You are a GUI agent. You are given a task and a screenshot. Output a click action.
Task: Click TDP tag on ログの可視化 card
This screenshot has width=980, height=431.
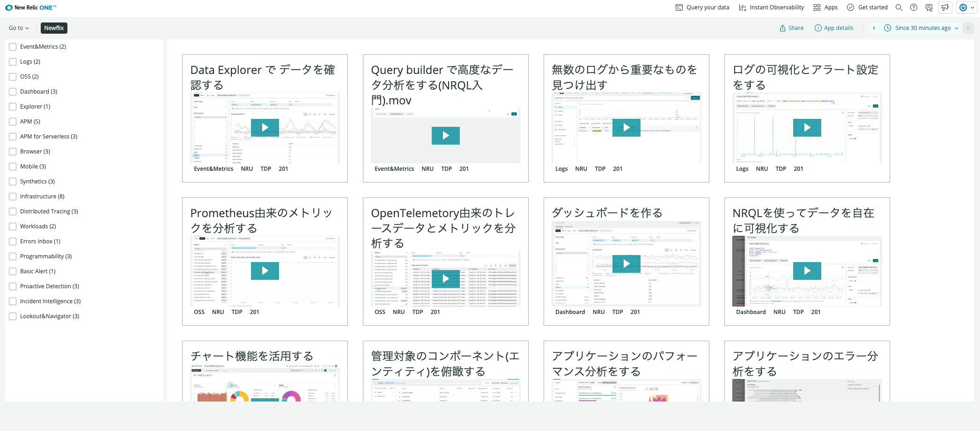coord(781,169)
